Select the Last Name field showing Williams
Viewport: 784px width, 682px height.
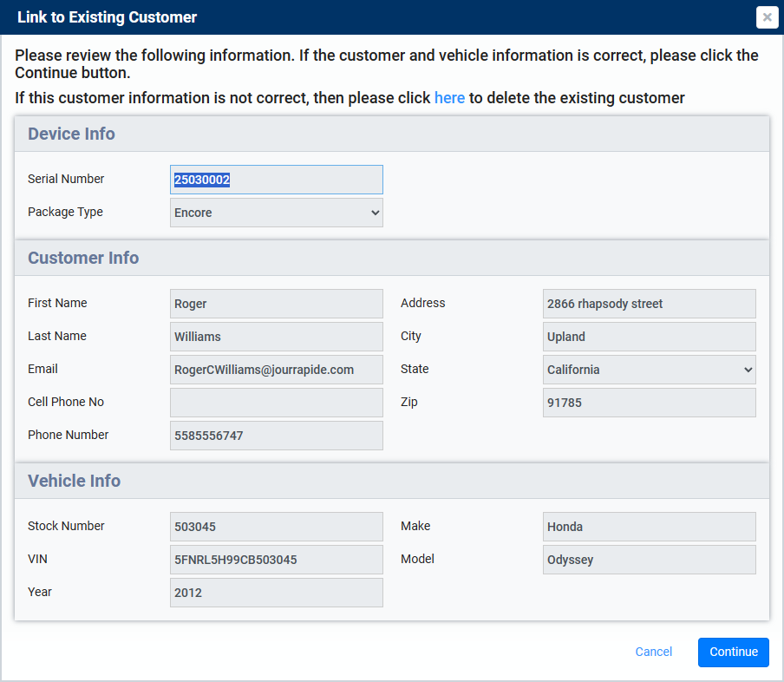[276, 336]
